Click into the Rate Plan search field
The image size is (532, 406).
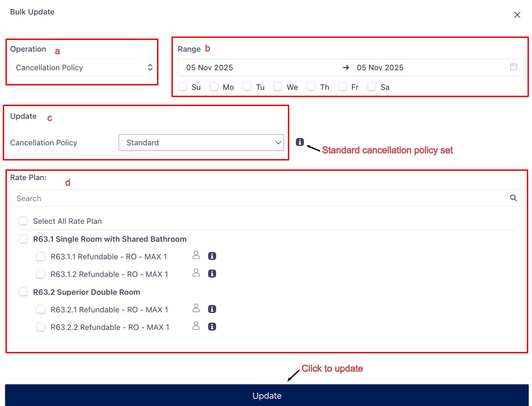point(258,198)
